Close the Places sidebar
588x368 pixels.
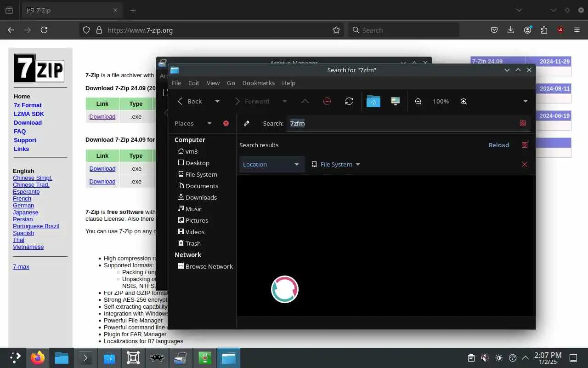pyautogui.click(x=226, y=123)
